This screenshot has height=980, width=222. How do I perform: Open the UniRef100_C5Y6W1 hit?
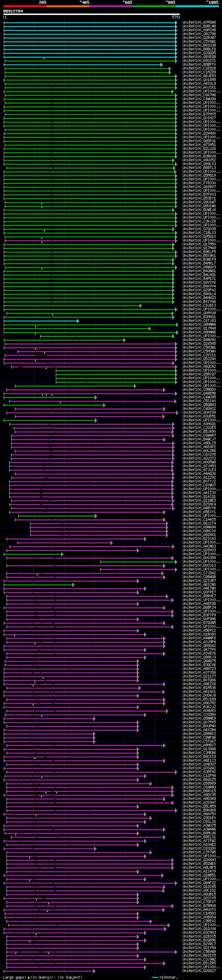pyautogui.click(x=199, y=41)
